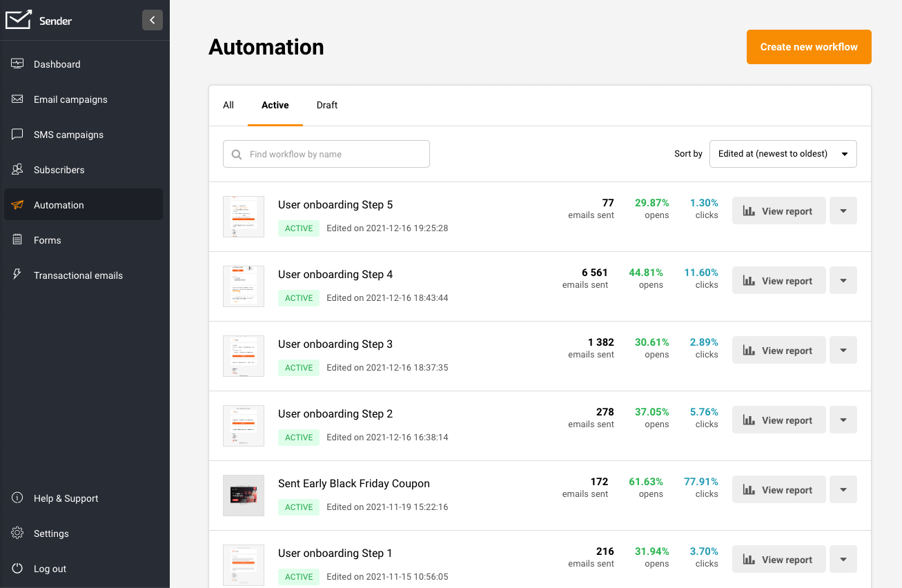Viewport: 902px width, 588px height.
Task: Click the Log out power icon
Action: coord(18,569)
